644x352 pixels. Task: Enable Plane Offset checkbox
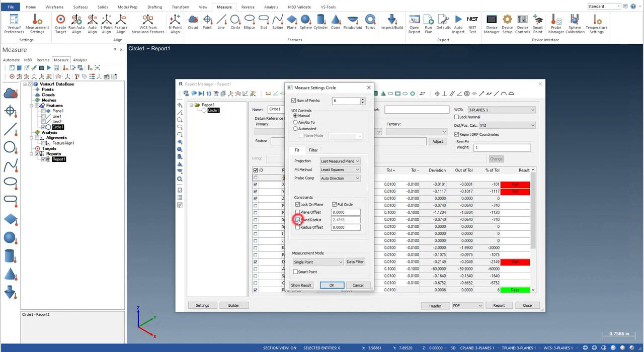pos(297,212)
